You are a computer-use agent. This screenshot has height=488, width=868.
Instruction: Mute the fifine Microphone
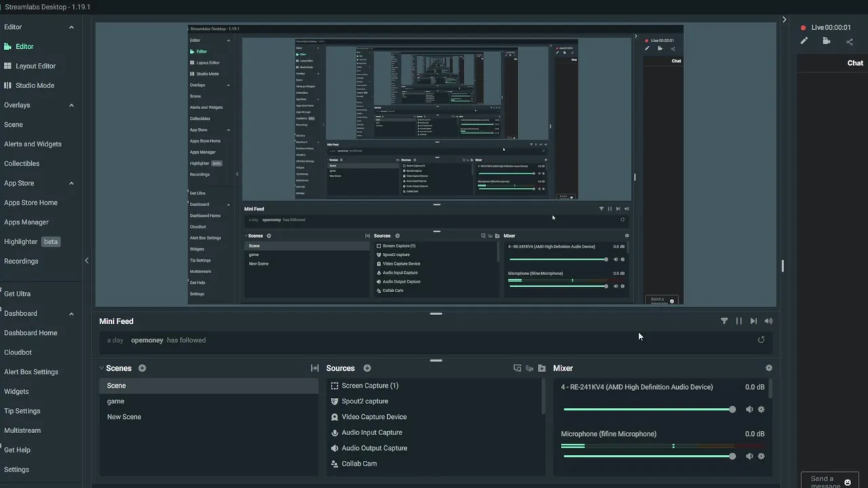pos(749,456)
